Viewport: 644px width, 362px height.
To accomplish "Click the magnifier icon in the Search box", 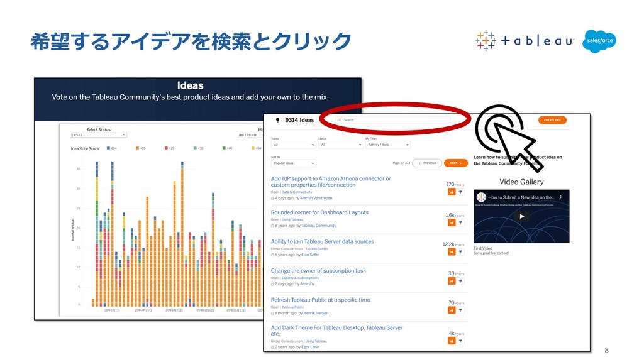I will point(340,120).
